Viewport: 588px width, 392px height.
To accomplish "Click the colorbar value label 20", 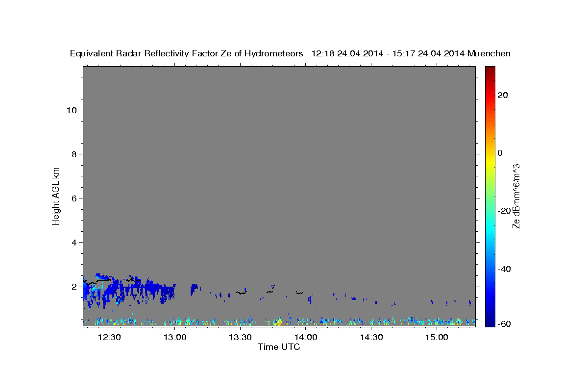I will 502,95.
